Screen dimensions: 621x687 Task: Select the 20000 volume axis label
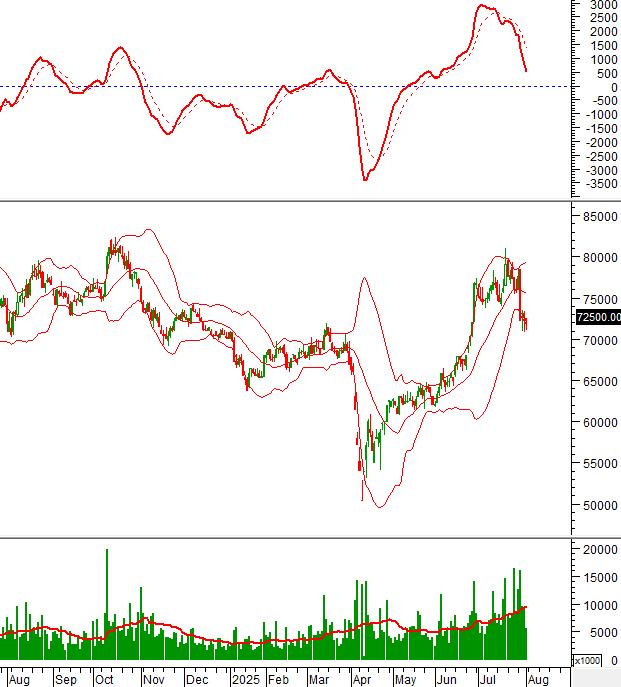click(600, 549)
